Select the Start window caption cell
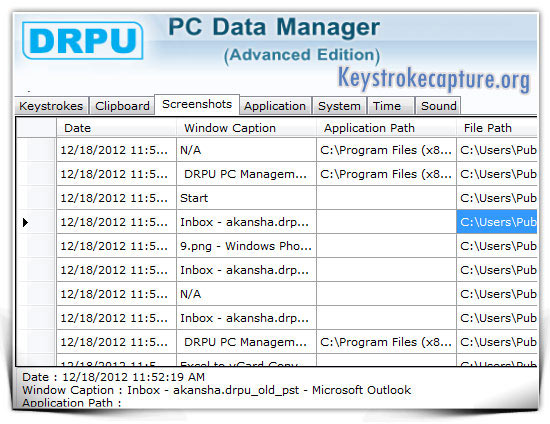This screenshot has width=550, height=424. point(247,198)
